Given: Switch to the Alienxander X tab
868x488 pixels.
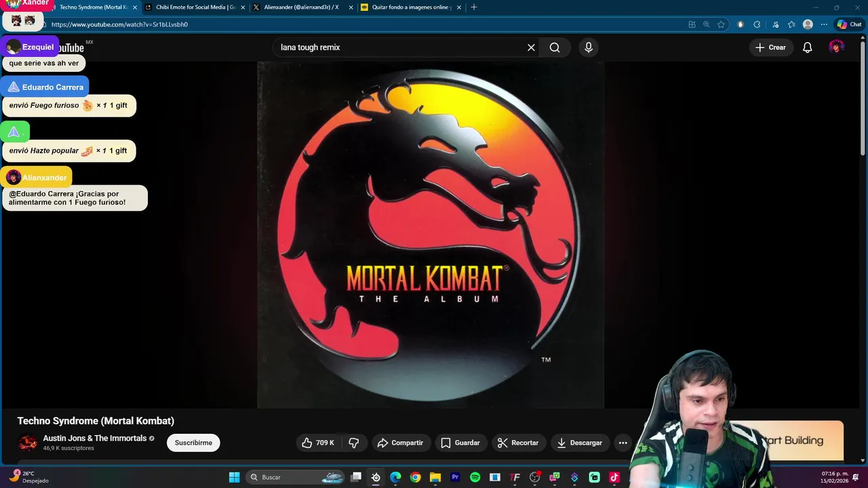Looking at the screenshot, I should 301,7.
